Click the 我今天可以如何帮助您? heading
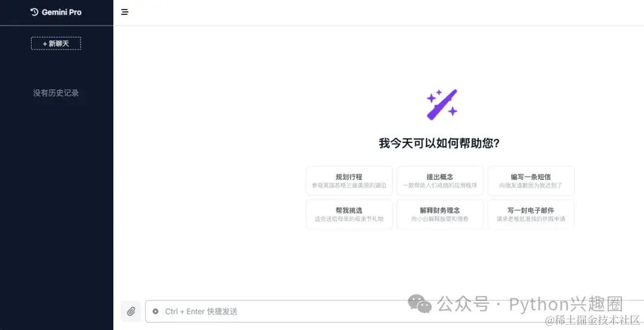This screenshot has height=330, width=644. point(439,144)
